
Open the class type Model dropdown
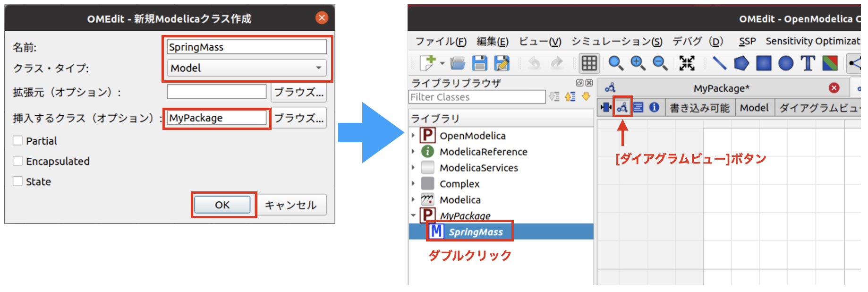(247, 68)
